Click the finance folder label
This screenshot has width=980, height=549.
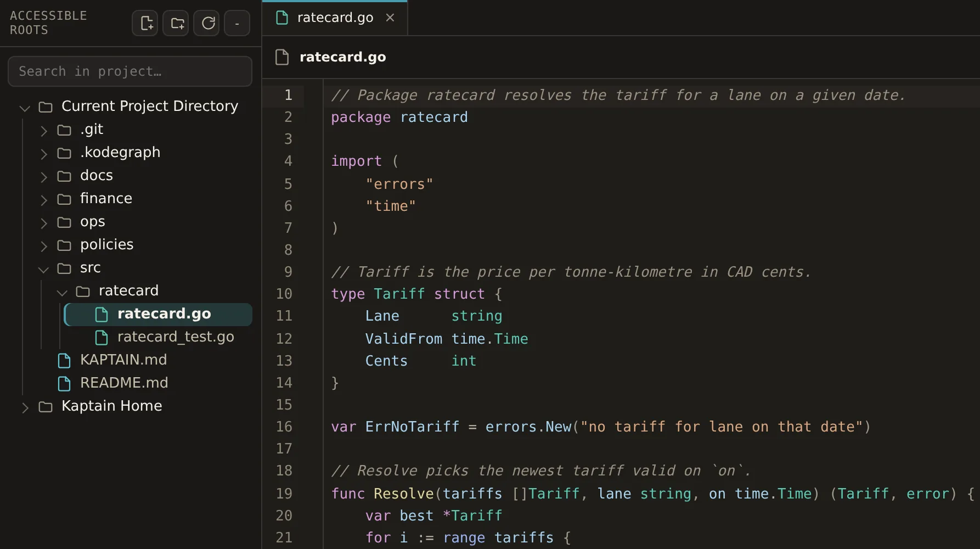click(106, 198)
